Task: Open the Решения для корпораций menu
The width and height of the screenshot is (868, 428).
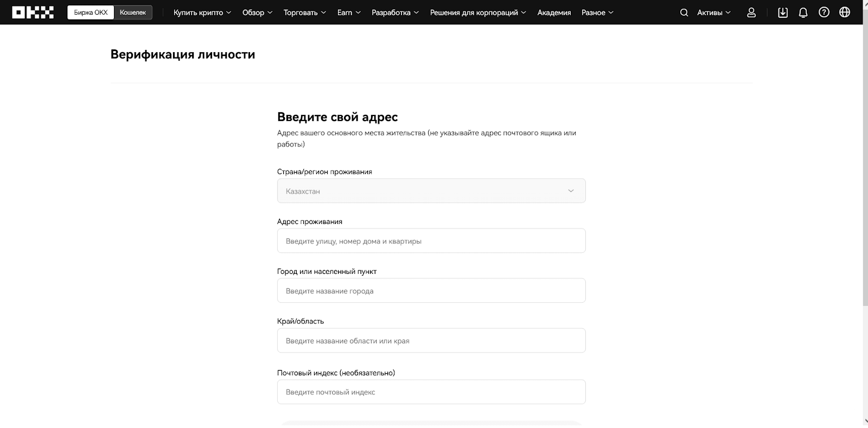Action: (x=477, y=12)
